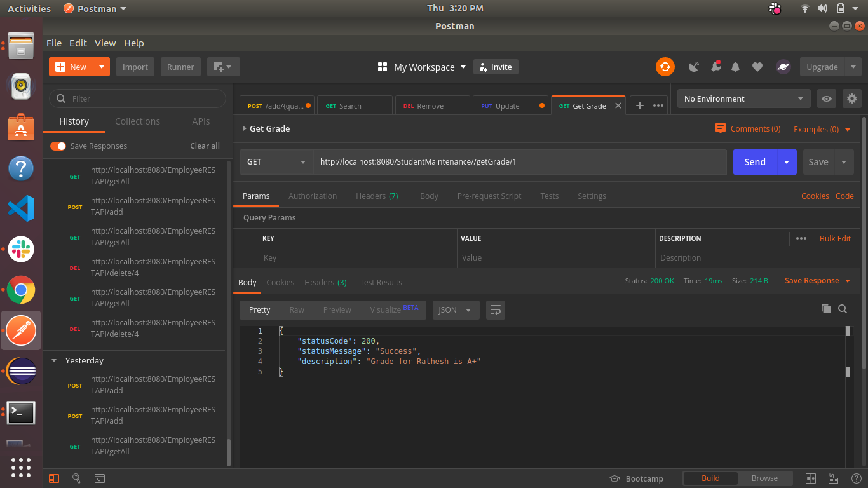Open the Postman console icon

100,478
